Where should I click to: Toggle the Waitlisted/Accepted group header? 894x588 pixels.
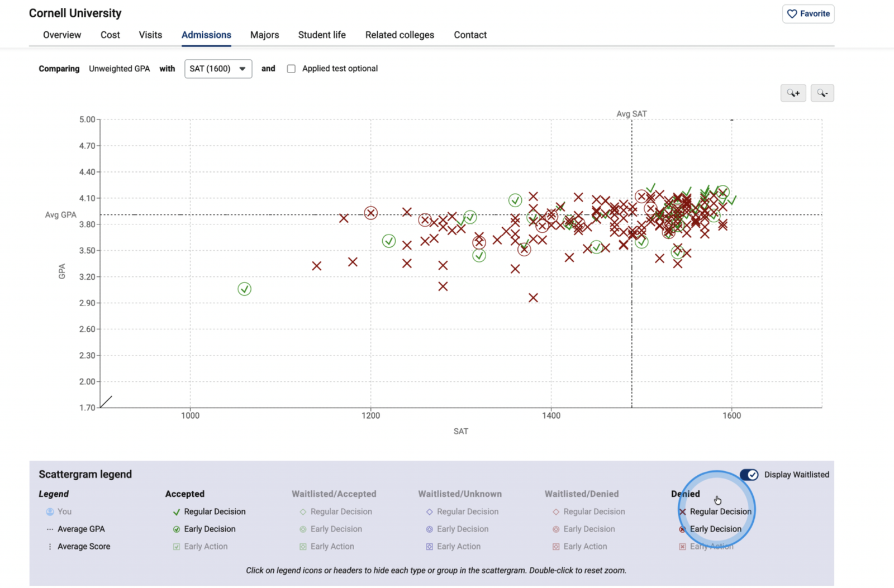tap(334, 494)
